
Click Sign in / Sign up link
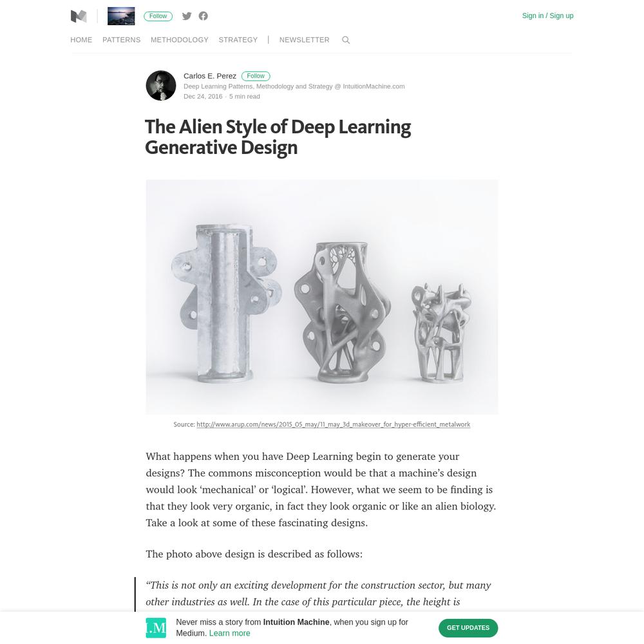(547, 15)
